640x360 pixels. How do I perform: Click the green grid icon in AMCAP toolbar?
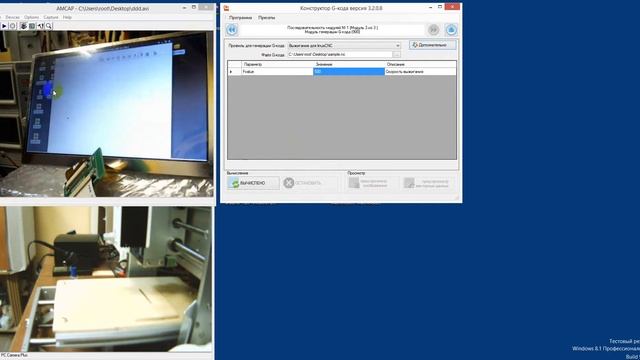pyautogui.click(x=32, y=26)
